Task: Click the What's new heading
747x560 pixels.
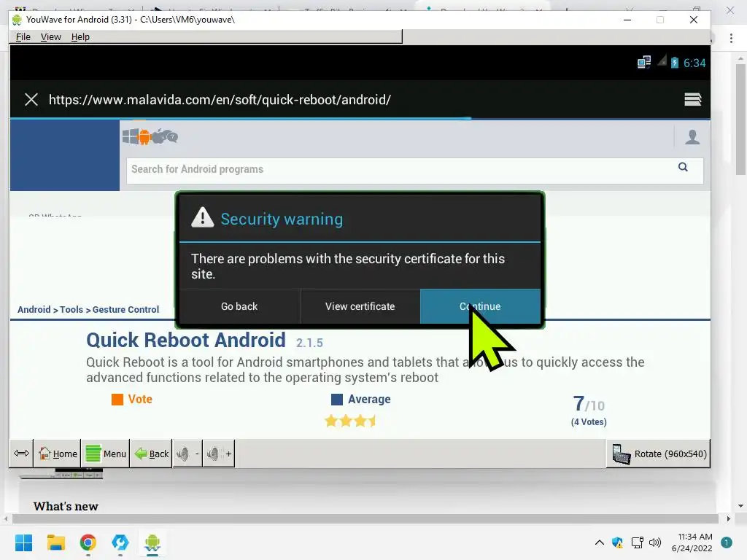Action: coord(66,506)
